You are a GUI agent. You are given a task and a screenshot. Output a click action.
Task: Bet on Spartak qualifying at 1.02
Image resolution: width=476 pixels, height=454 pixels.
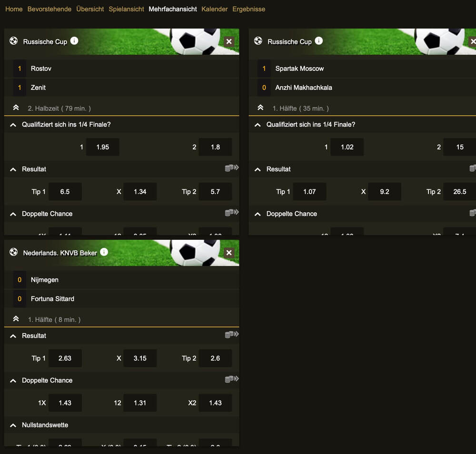pyautogui.click(x=347, y=147)
